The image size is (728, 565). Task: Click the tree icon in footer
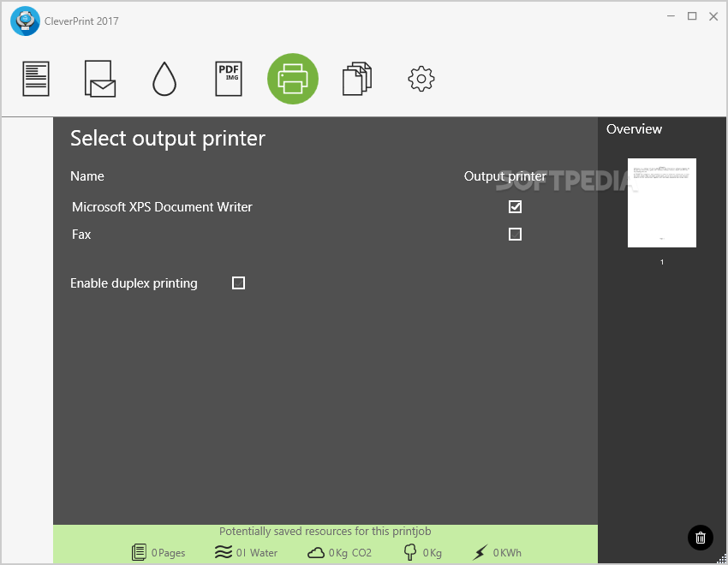[410, 552]
